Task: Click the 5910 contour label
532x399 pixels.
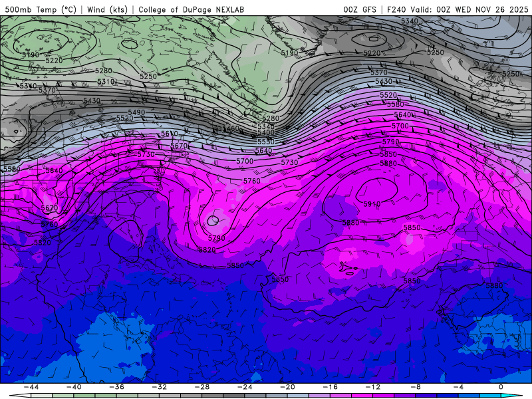Action: pos(372,204)
